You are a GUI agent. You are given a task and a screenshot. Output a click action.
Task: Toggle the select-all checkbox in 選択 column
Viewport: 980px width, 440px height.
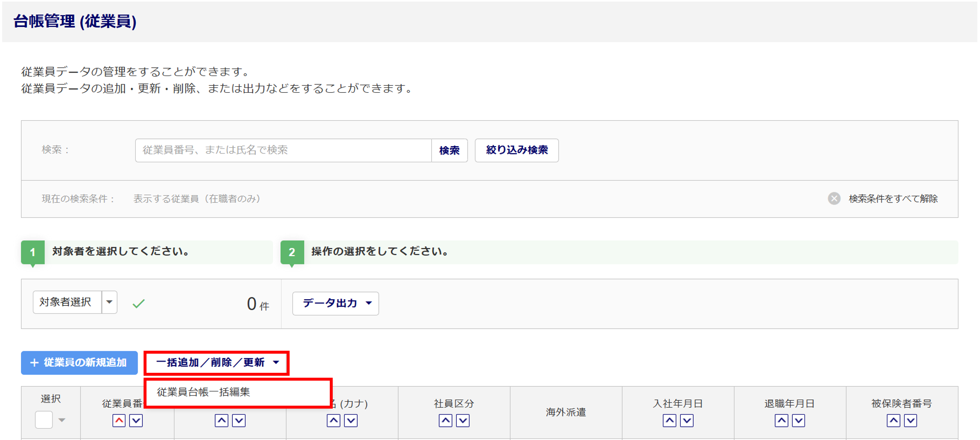(x=44, y=420)
